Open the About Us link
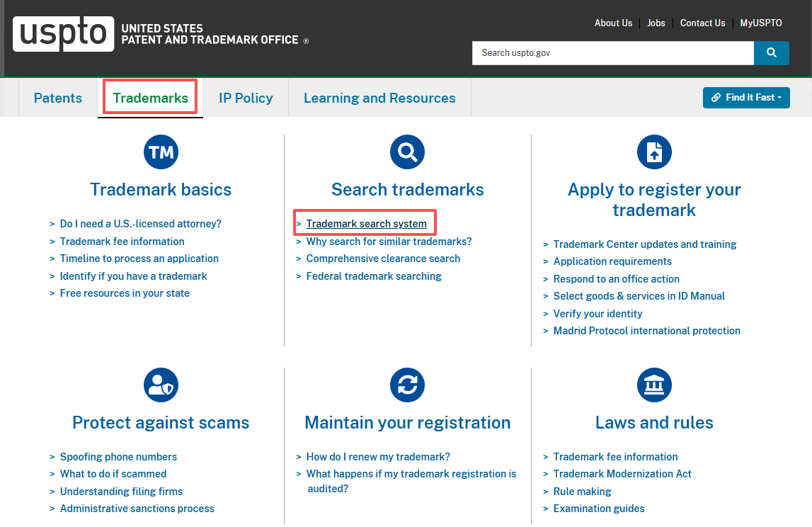Screen dimensions: 812x527 pos(613,23)
